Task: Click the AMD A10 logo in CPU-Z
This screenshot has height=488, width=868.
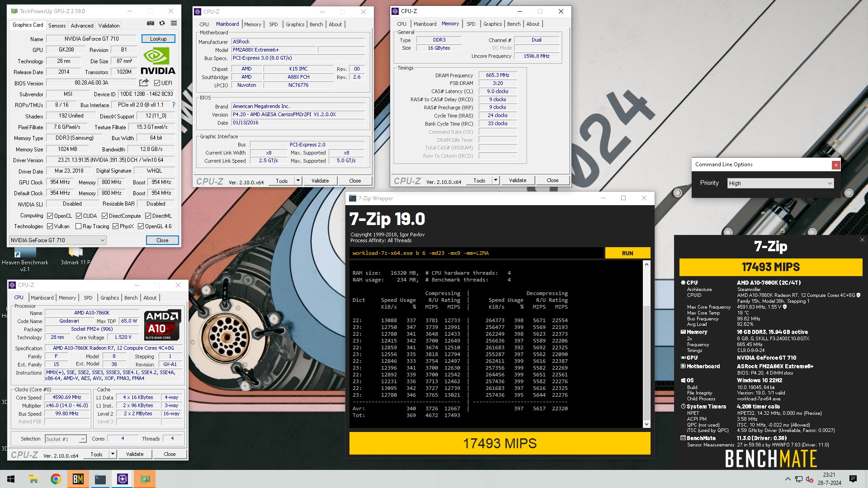Action: tap(163, 324)
